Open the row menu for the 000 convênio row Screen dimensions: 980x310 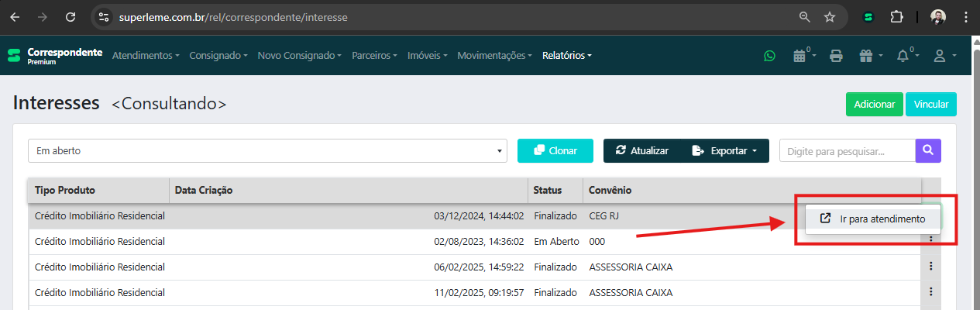click(930, 241)
